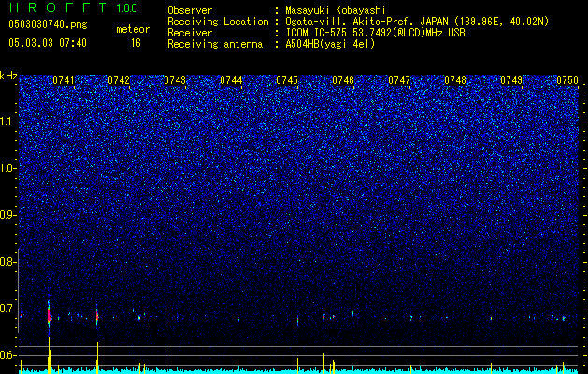Click the 0.7 frequency axis label
The width and height of the screenshot is (588, 374).
point(7,309)
